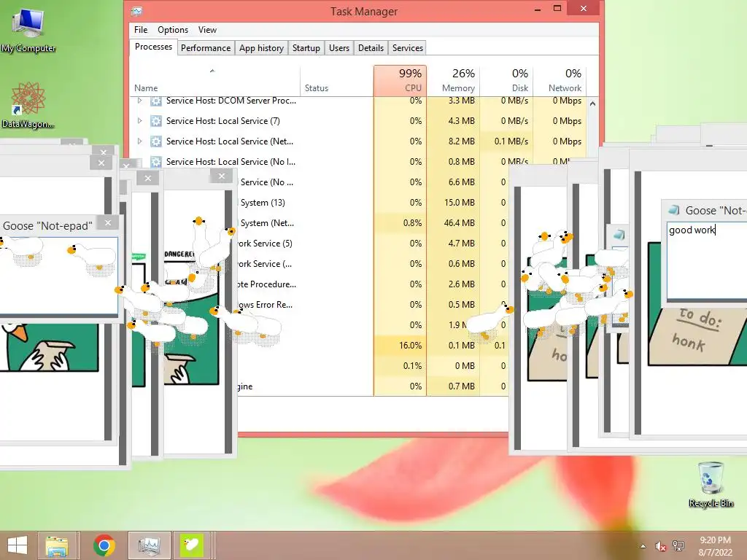Click the muted volume tray icon

(660, 546)
